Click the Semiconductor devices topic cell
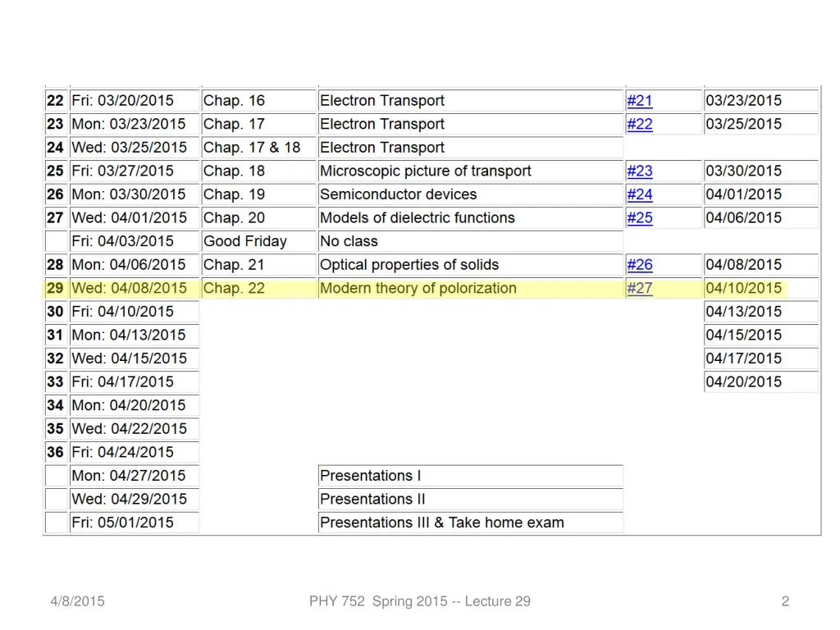 (x=399, y=195)
